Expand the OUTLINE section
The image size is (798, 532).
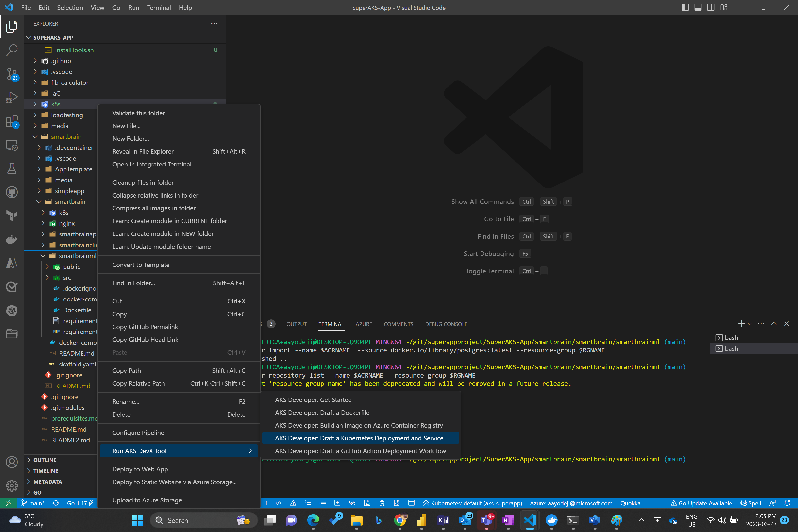click(45, 460)
